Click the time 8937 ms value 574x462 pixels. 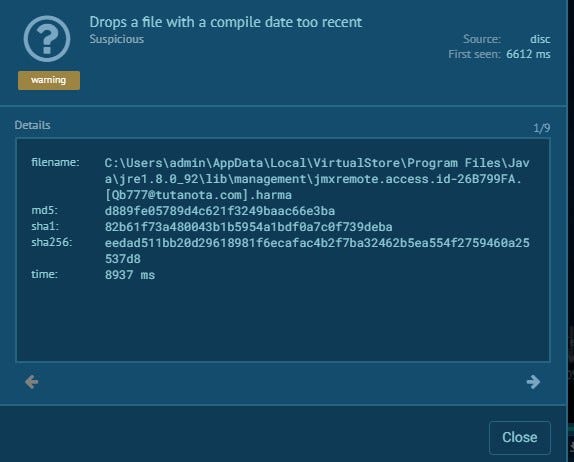(x=130, y=275)
